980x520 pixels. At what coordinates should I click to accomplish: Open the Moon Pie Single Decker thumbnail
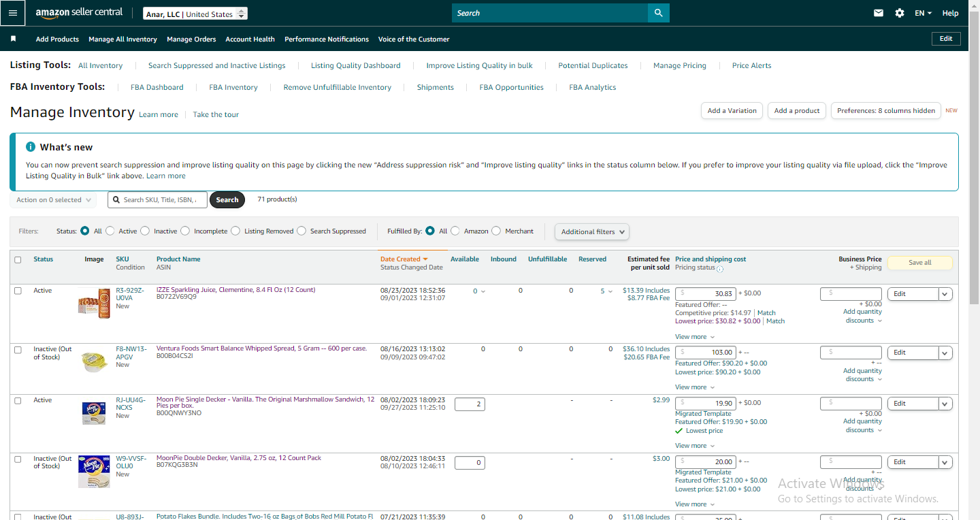pyautogui.click(x=94, y=412)
